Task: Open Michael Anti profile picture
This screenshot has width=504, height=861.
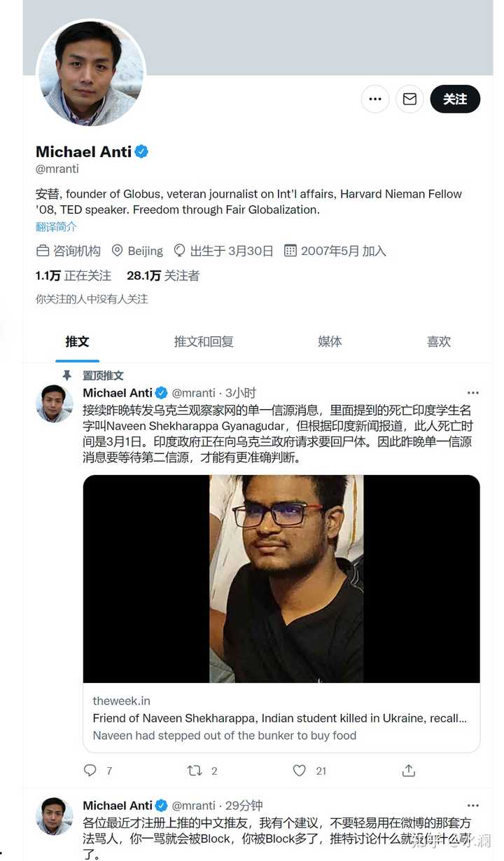Action: (91, 74)
